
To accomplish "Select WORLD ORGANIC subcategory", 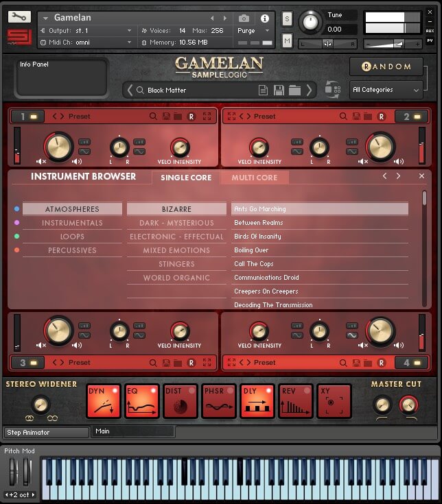I will [x=176, y=278].
